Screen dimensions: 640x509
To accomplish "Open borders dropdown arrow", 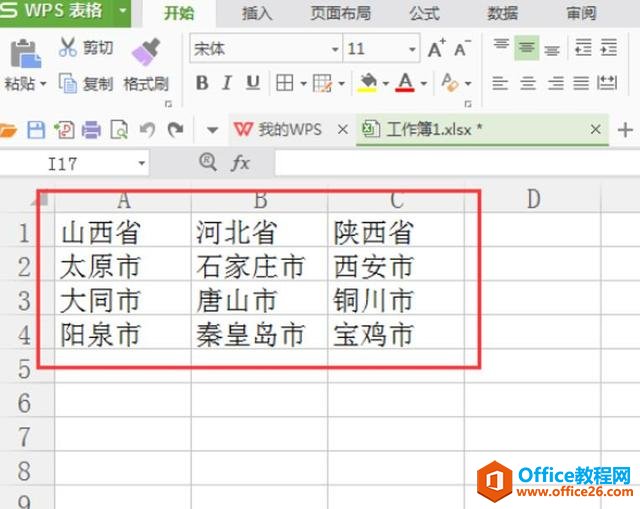I will click(303, 84).
